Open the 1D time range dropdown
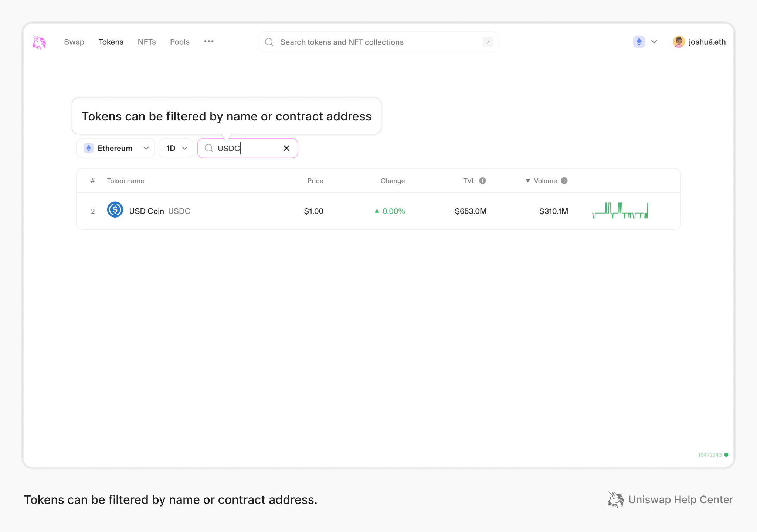Viewport: 757px width, 532px height. (x=176, y=148)
